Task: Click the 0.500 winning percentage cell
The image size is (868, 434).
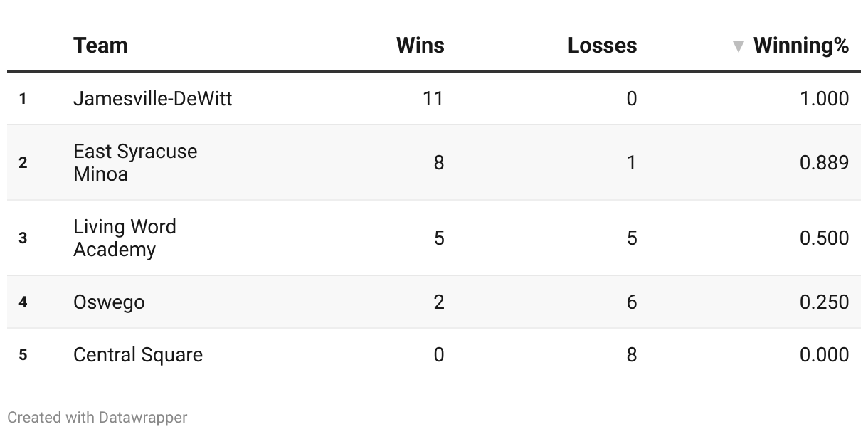Action: [x=825, y=238]
